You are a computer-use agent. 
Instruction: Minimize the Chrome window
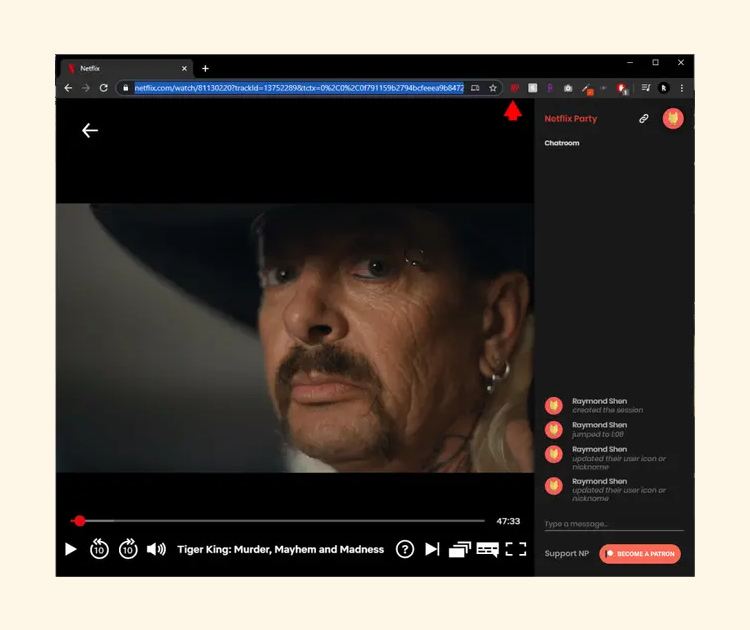pos(630,63)
